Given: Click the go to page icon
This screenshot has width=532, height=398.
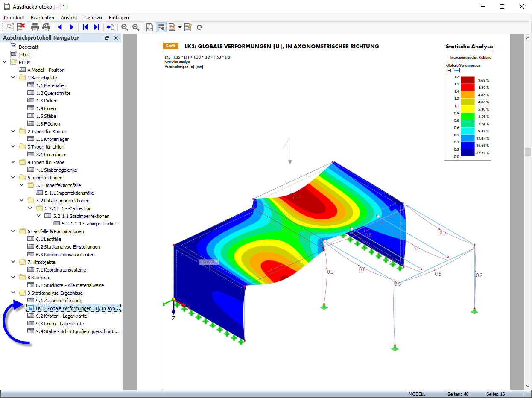Looking at the screenshot, I should 111,27.
